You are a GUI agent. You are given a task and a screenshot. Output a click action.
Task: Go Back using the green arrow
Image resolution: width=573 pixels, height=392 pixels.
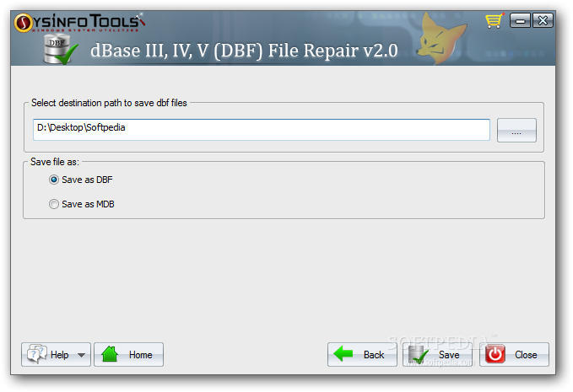[343, 354]
